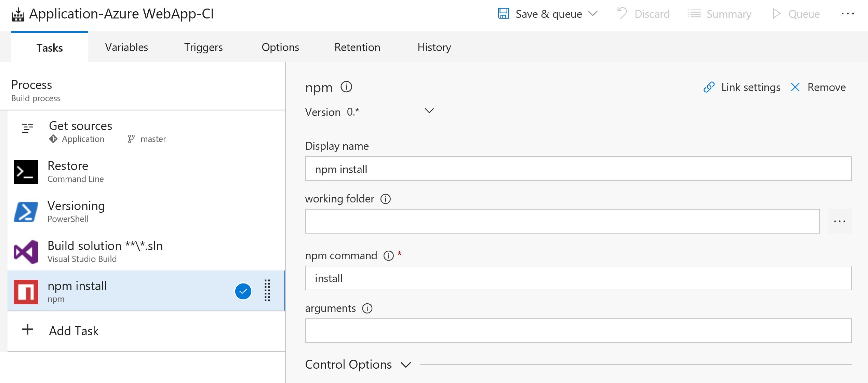This screenshot has width=868, height=383.
Task: Switch to the History tab
Action: click(x=434, y=47)
